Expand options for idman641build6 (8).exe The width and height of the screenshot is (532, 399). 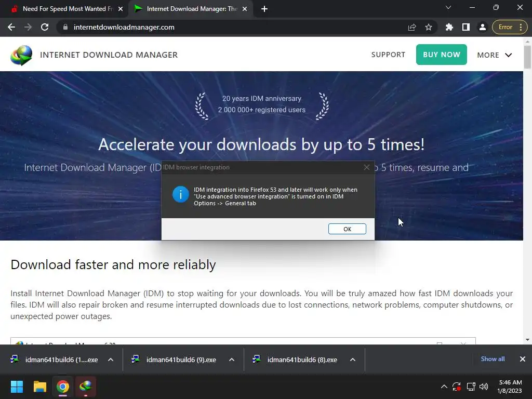[x=353, y=360]
